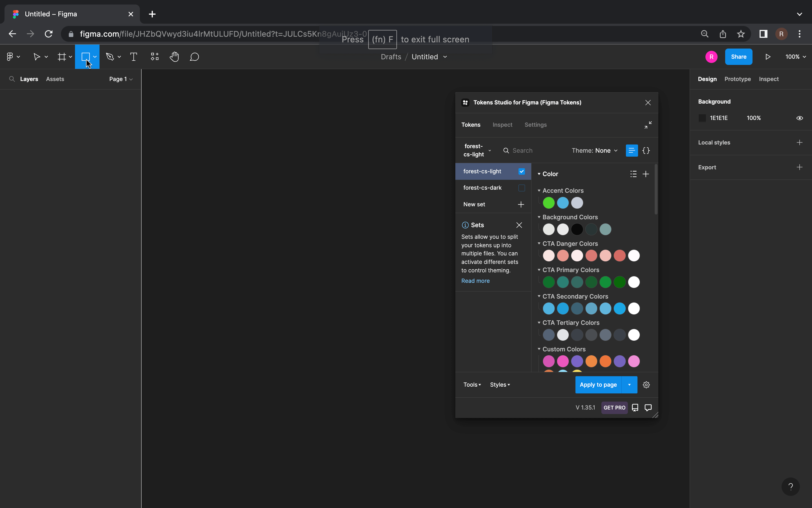This screenshot has height=508, width=812.
Task: Select the Text tool
Action: pyautogui.click(x=134, y=57)
